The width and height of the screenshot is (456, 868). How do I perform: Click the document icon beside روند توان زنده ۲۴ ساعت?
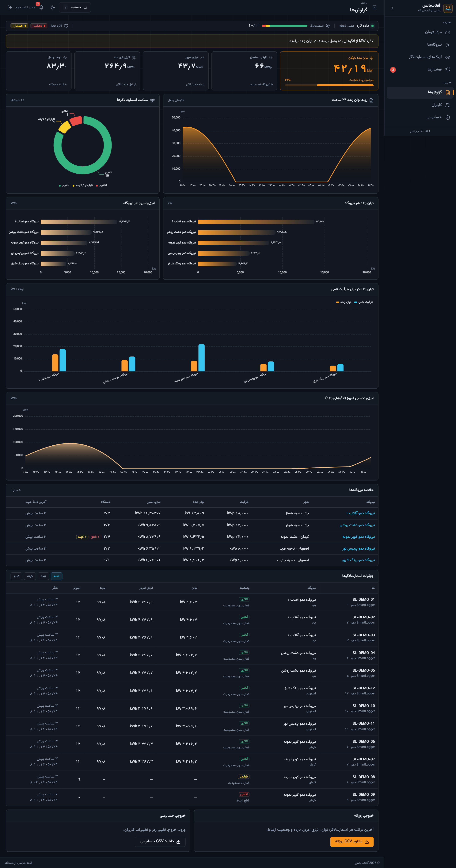pos(371,100)
